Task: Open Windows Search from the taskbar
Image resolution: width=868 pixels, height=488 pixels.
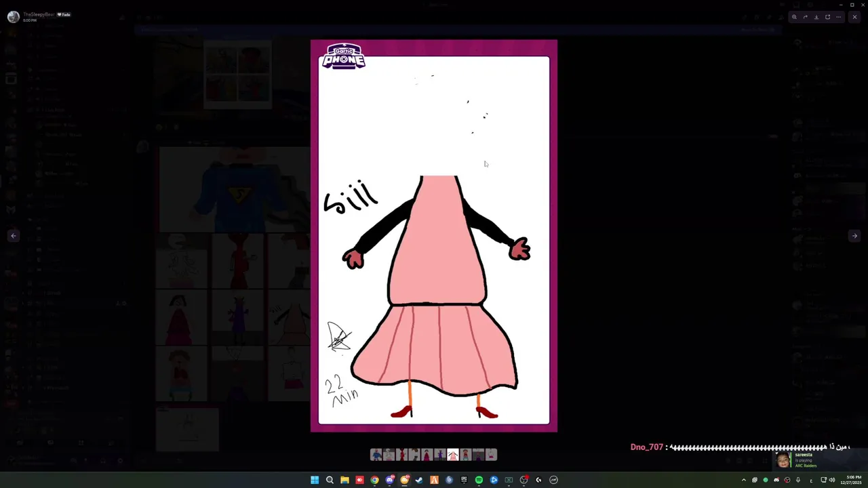Action: coord(330,480)
